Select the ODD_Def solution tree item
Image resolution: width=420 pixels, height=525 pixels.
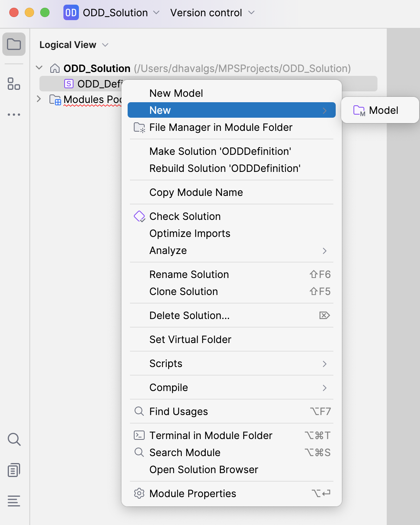click(93, 84)
